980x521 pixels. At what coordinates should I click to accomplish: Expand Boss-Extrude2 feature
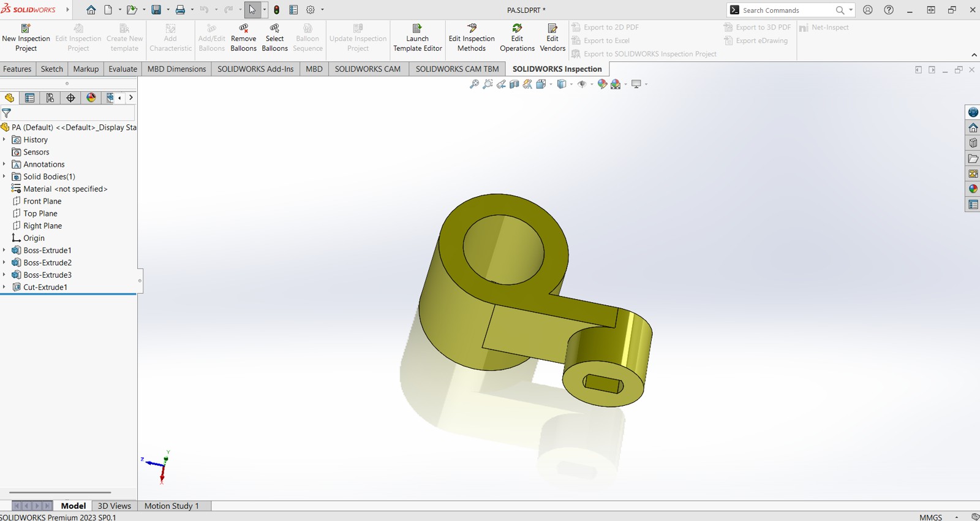(4, 262)
